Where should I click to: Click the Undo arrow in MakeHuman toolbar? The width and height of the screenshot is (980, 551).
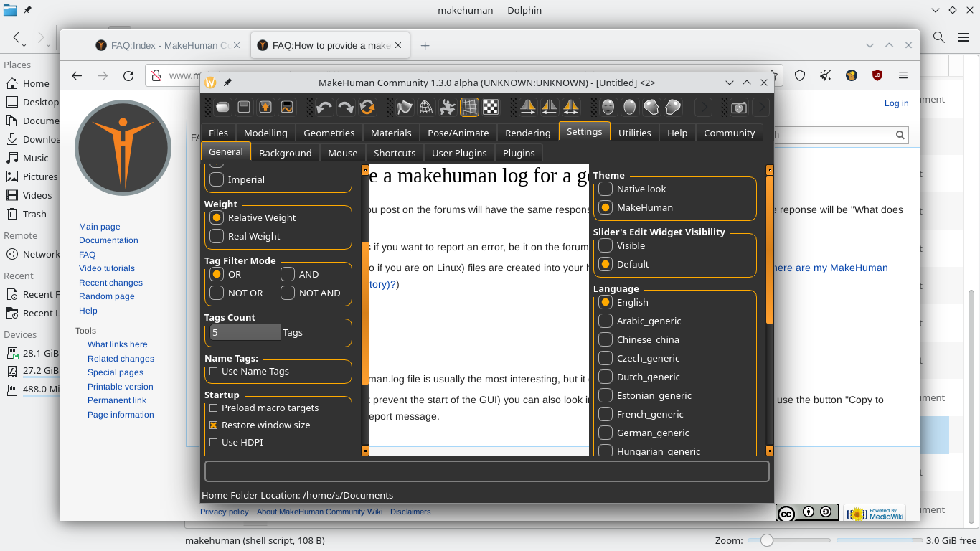324,107
